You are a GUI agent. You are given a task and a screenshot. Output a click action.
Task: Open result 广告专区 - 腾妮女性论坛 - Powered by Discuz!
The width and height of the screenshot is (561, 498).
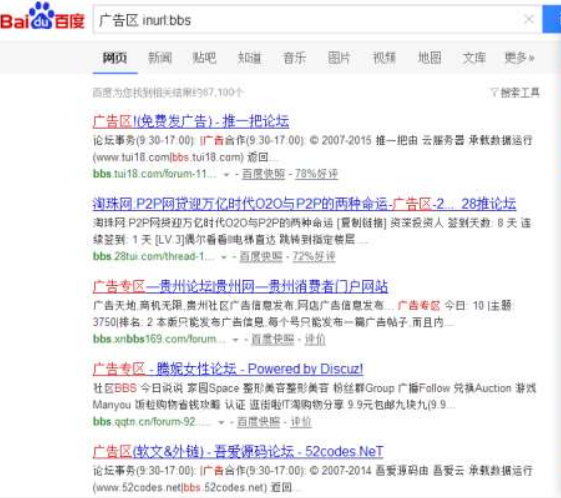click(x=228, y=369)
